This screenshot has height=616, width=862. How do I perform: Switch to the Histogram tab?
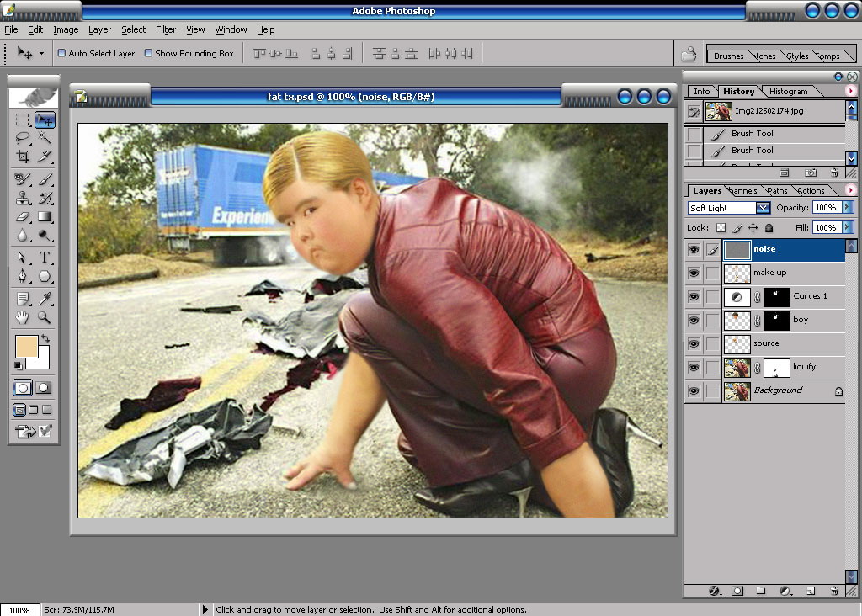[788, 91]
